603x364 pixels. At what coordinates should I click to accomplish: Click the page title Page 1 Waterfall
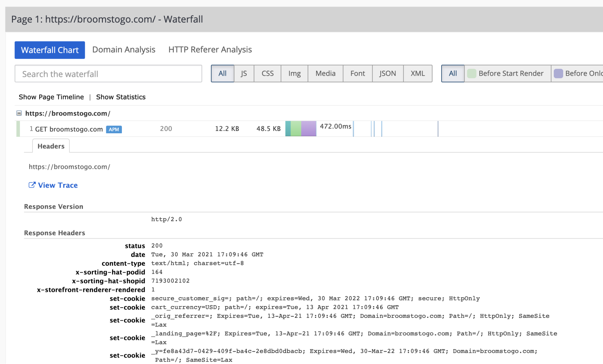pos(107,19)
